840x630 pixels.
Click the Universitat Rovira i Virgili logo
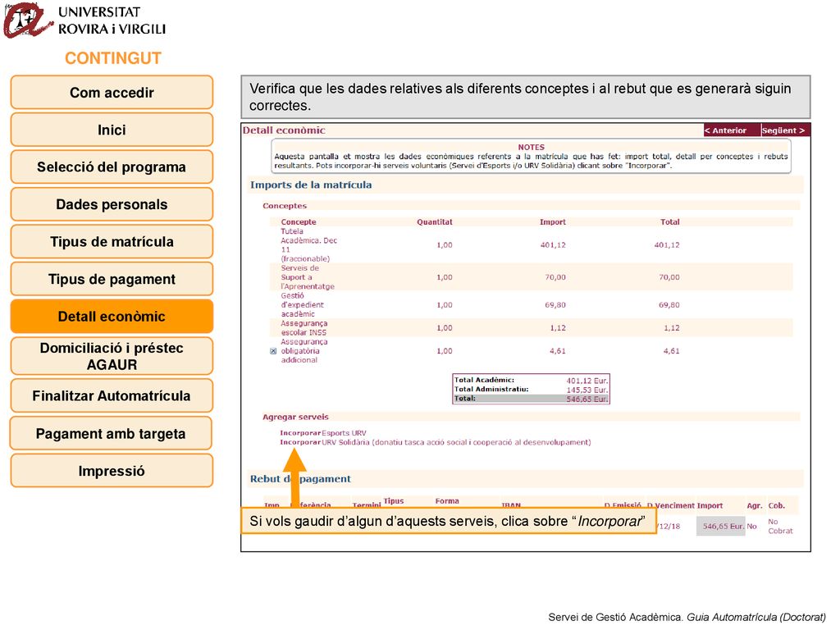pyautogui.click(x=85, y=21)
